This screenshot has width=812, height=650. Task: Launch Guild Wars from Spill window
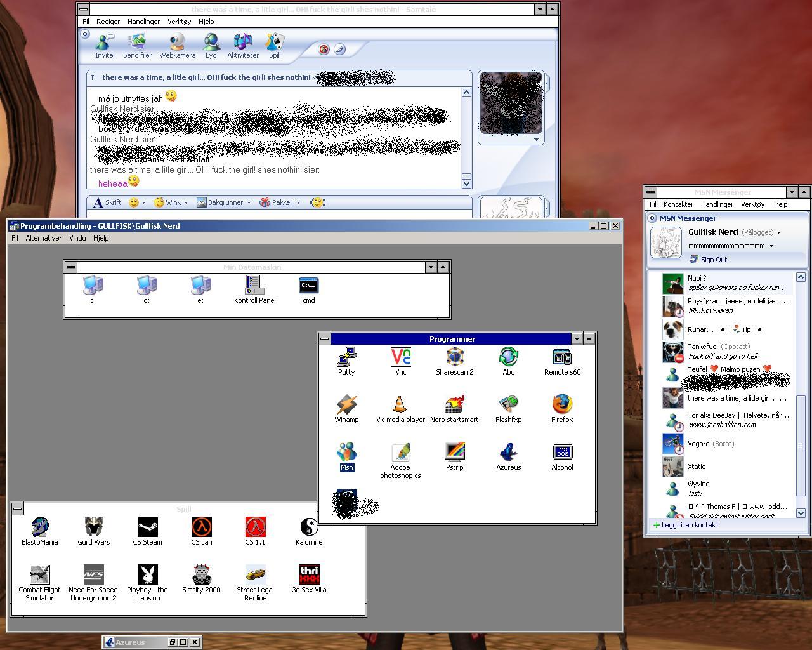point(94,531)
